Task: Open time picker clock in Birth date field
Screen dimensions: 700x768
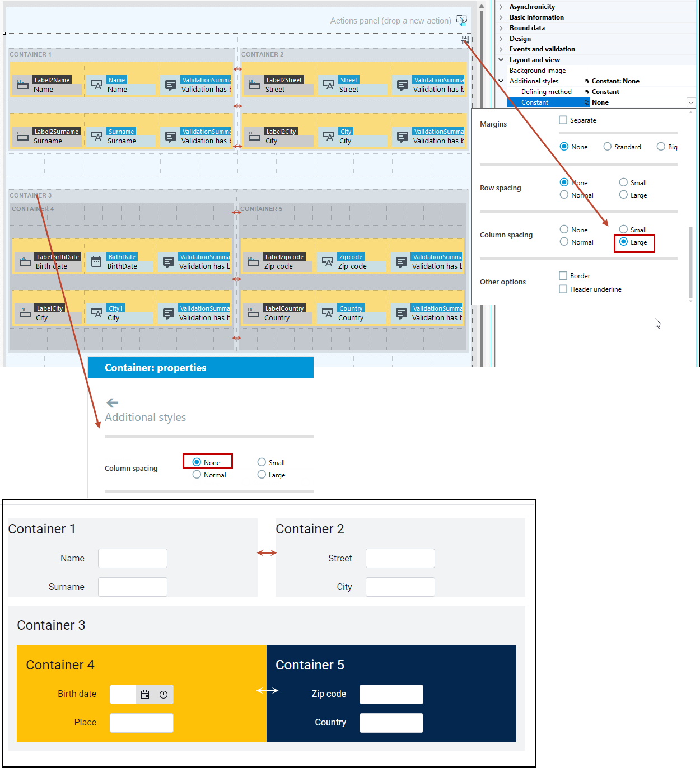Action: (164, 695)
